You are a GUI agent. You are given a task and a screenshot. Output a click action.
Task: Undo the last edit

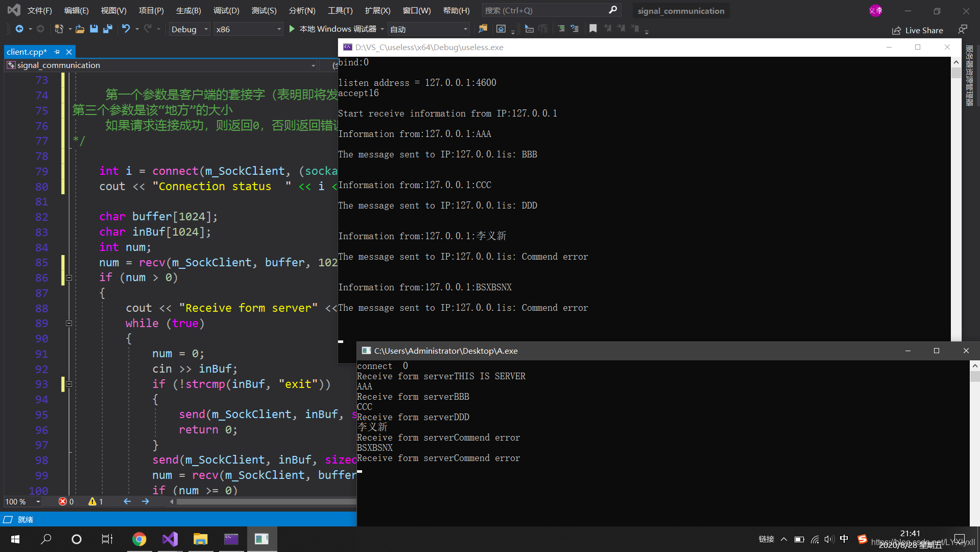[126, 29]
